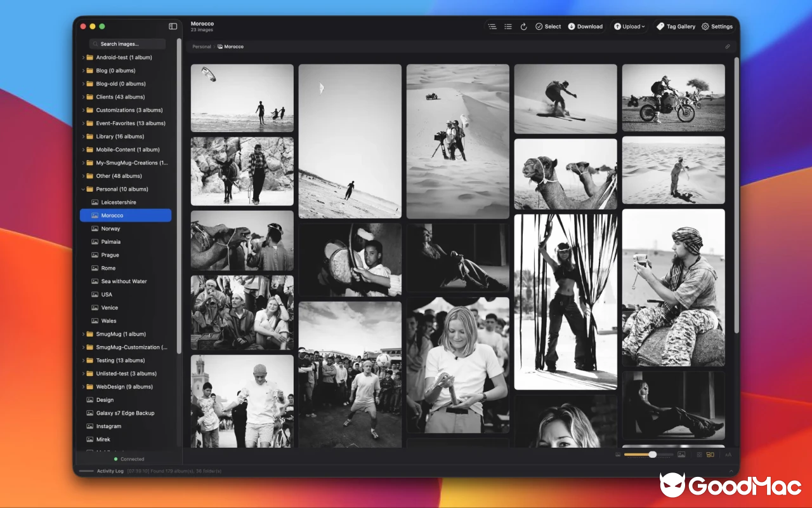Click the thumbnail size slider

point(652,454)
